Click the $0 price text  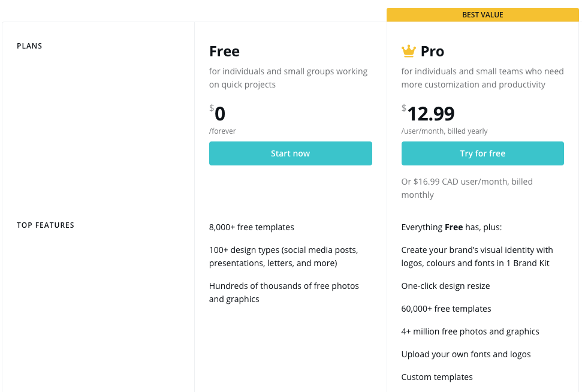coord(217,113)
